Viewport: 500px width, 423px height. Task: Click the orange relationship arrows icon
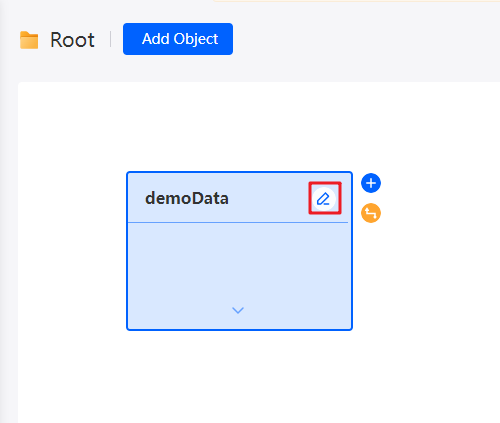[x=371, y=213]
